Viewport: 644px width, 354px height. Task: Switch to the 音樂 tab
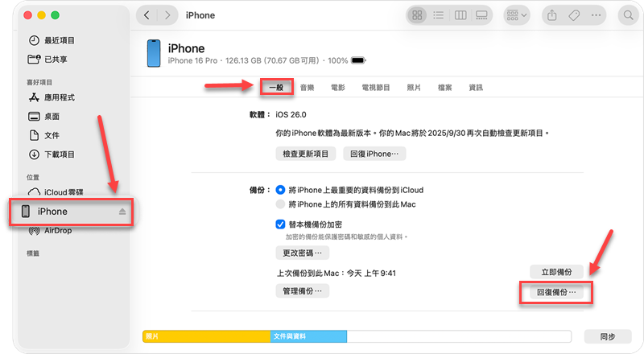307,88
